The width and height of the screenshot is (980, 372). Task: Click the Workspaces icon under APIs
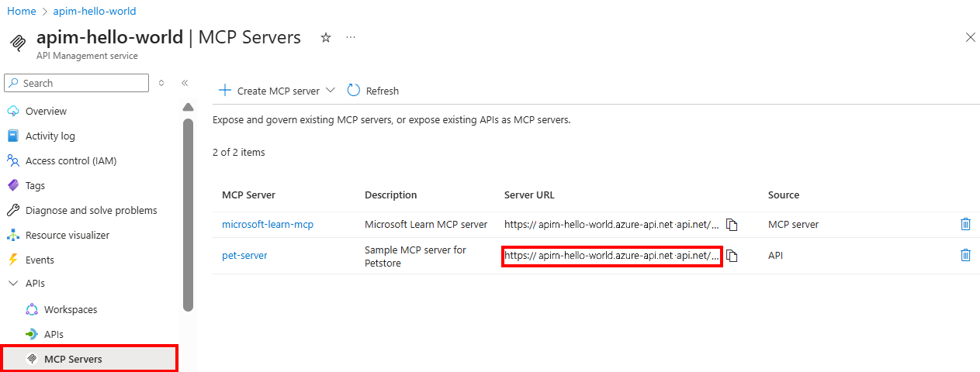point(32,309)
